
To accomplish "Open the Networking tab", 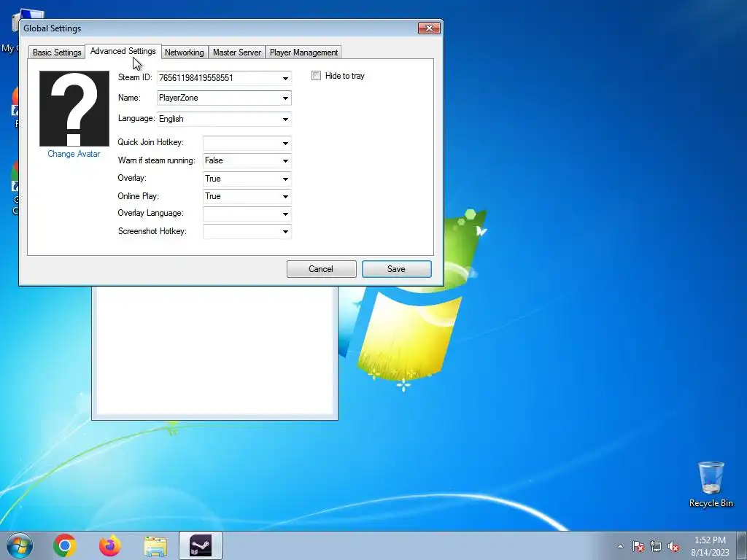I will coord(184,52).
